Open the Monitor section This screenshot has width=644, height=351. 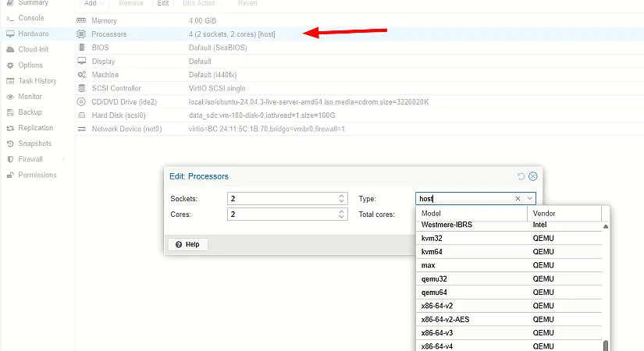(30, 97)
